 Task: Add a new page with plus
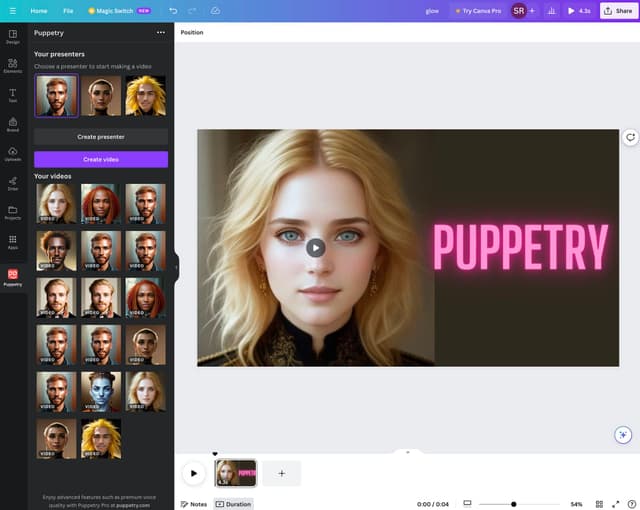281,473
